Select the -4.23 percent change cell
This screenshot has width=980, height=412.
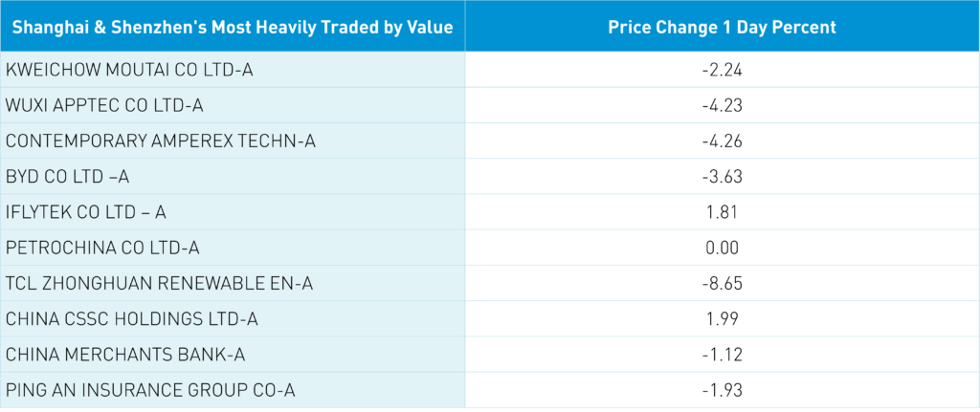pos(723,104)
